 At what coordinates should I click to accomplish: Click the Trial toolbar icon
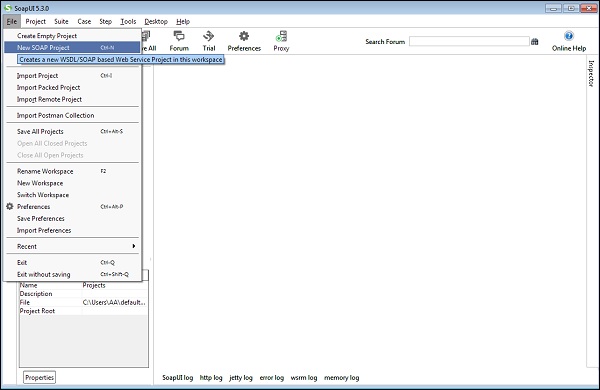pos(209,36)
